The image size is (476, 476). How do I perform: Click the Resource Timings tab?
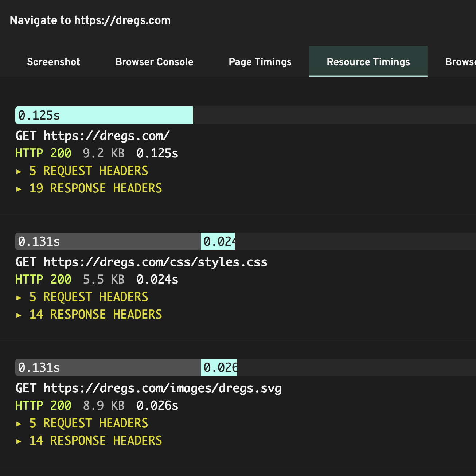click(368, 62)
